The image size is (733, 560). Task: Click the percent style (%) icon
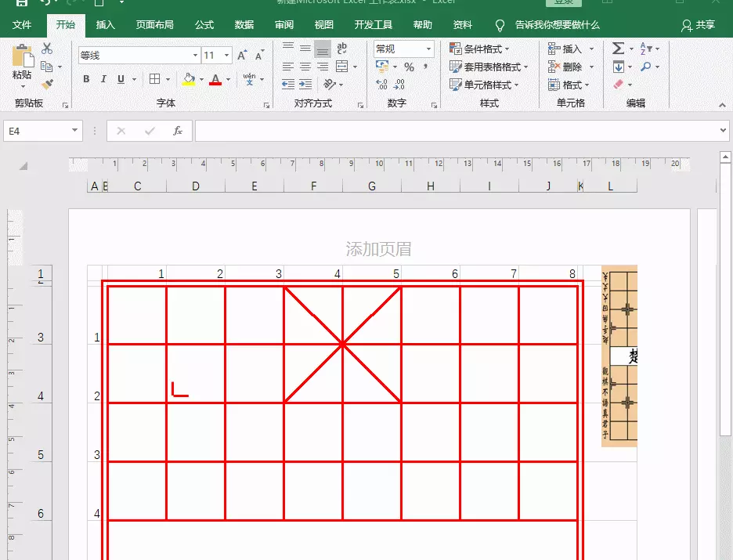pyautogui.click(x=410, y=67)
